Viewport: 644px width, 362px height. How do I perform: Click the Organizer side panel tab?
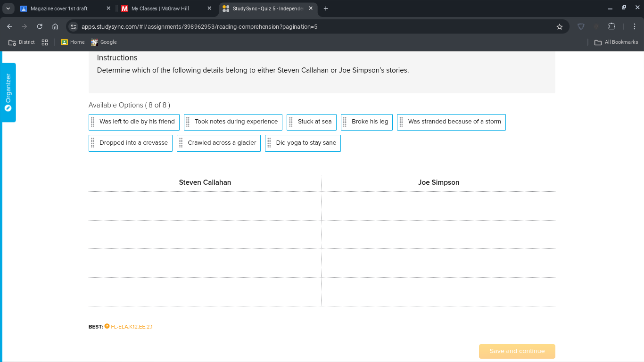(x=8, y=92)
